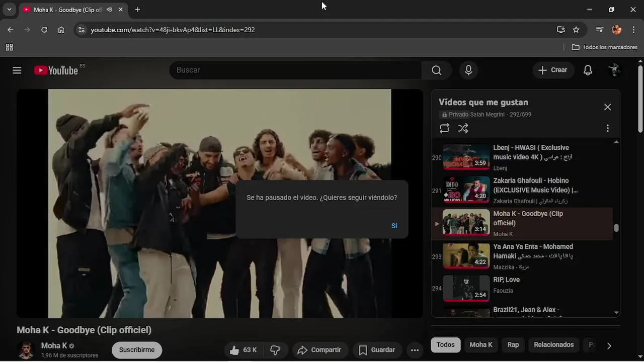Screen dimensions: 644x362
Task: Open more actions ellipsis under video
Action: point(415,350)
